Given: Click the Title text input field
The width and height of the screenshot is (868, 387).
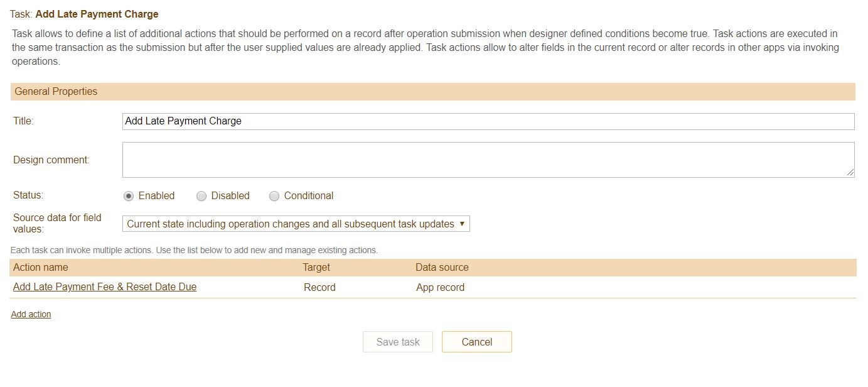Looking at the screenshot, I should [x=488, y=121].
